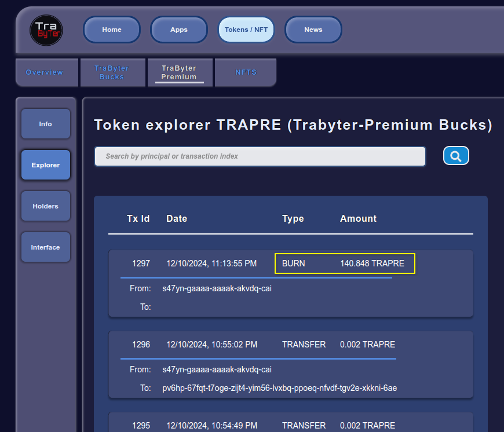The image size is (504, 432).
Task: Click TRANSFER type of transaction 1296
Action: [x=304, y=345]
